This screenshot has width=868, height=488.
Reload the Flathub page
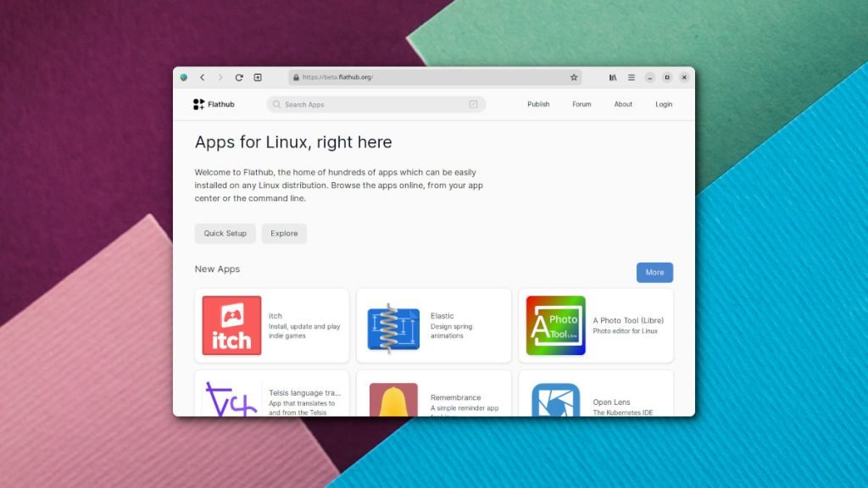[239, 77]
